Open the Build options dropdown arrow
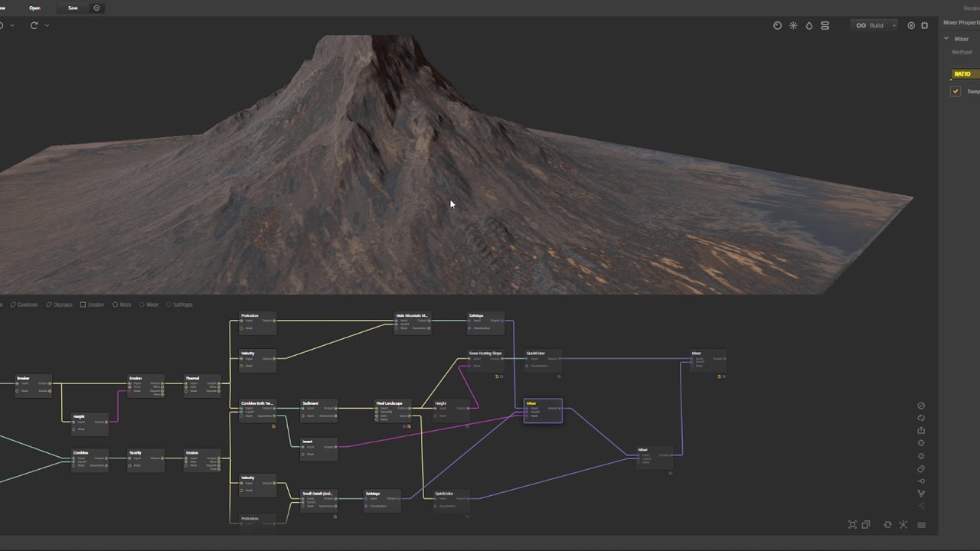This screenshot has height=551, width=980. coord(893,25)
